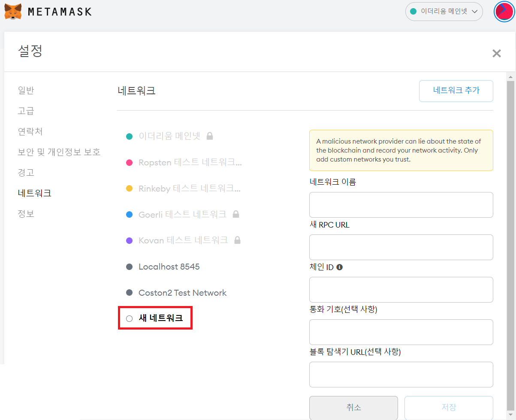Click the 새 RPC URL input field
Screen dimensions: 516x420
(x=401, y=247)
